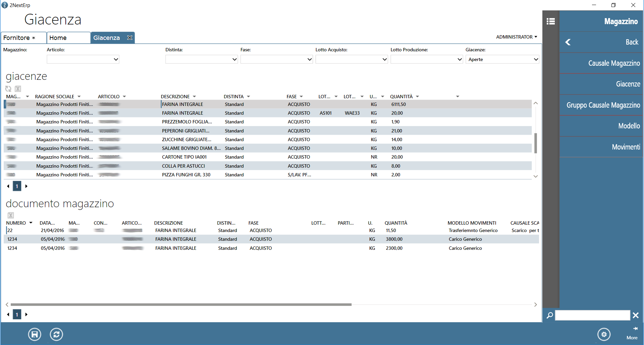Select PIZZA FUNGHI GR. 330 row

point(268,175)
